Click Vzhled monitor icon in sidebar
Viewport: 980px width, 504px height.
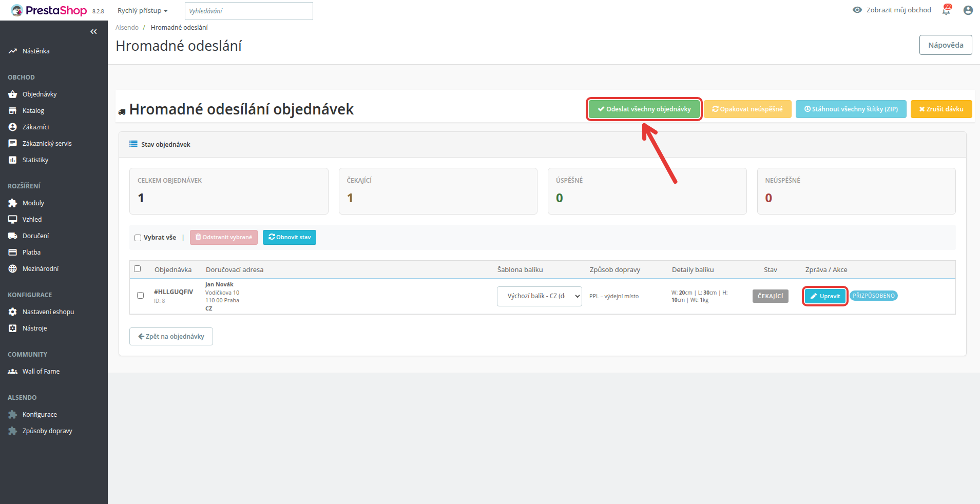(x=13, y=220)
